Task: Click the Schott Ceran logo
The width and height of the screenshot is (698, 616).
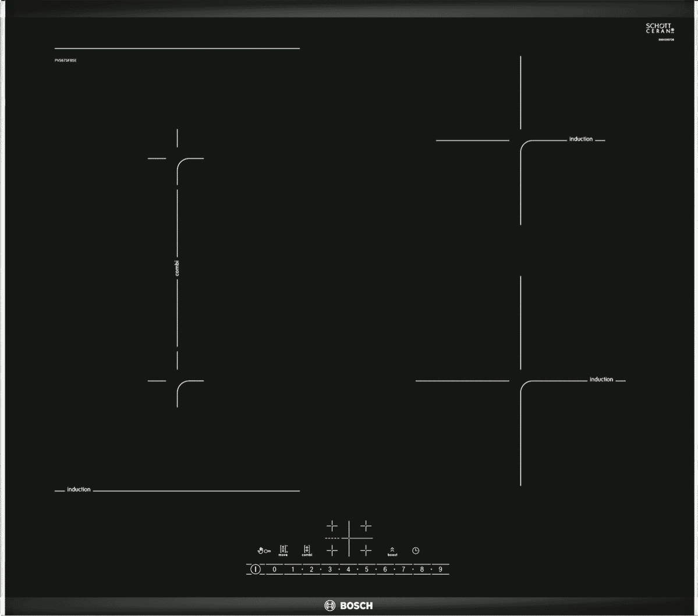Action: [661, 28]
